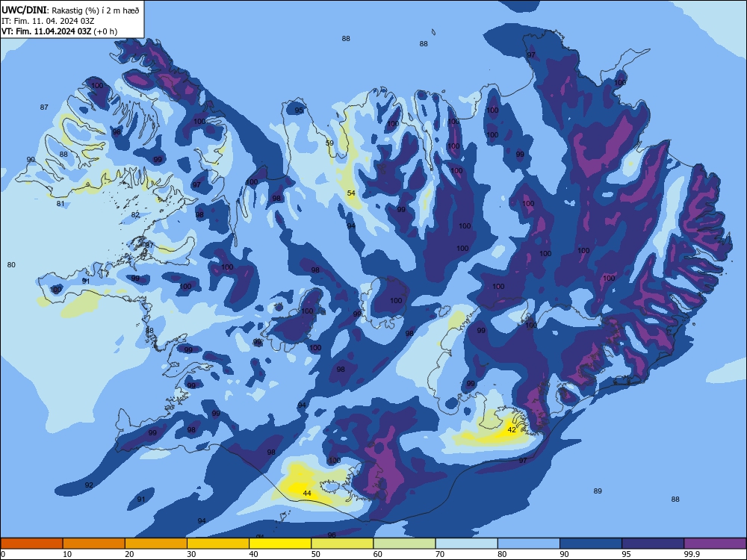This screenshot has height=560, width=747.
Task: Select the '59' humidity value label
Action: pos(329,143)
